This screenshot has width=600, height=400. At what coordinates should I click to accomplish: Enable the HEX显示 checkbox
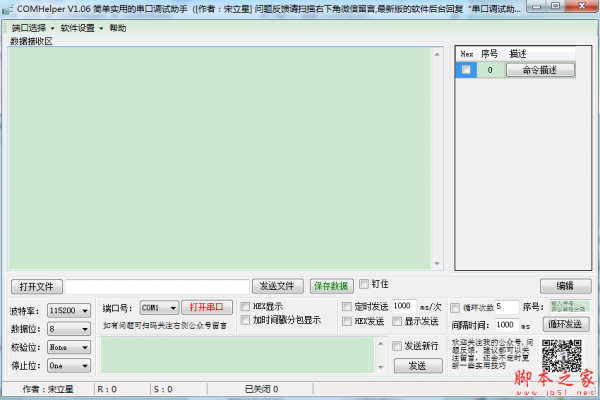(245, 307)
